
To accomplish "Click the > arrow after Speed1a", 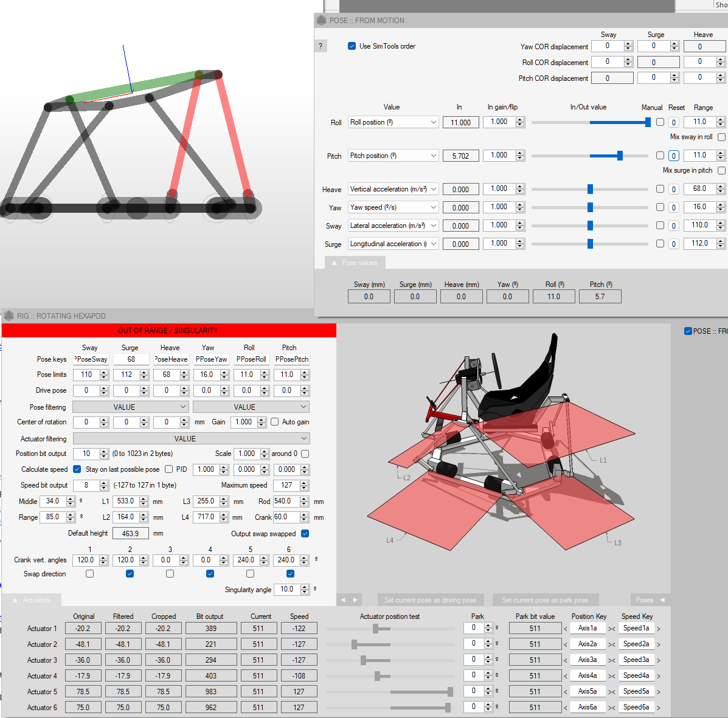I will point(659,629).
